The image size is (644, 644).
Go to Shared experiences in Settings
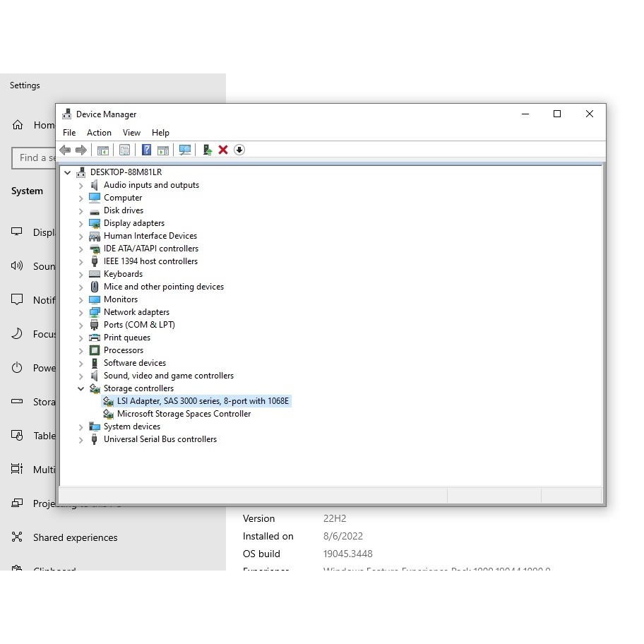[x=75, y=537]
